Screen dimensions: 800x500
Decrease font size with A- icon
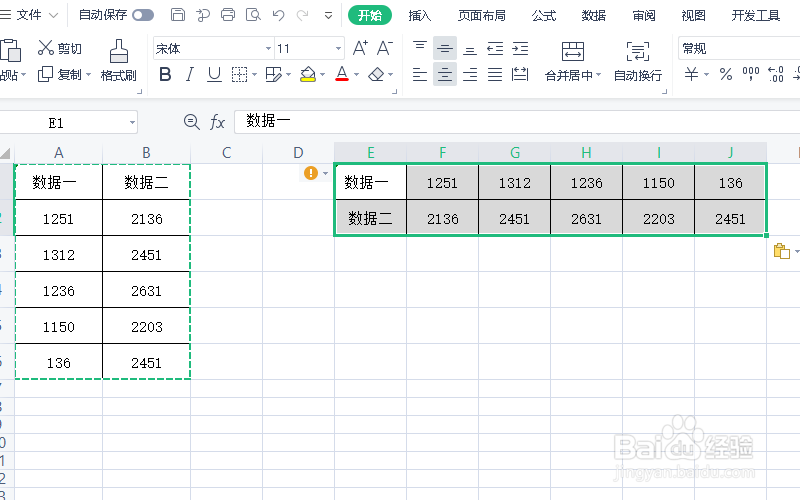pyautogui.click(x=385, y=48)
